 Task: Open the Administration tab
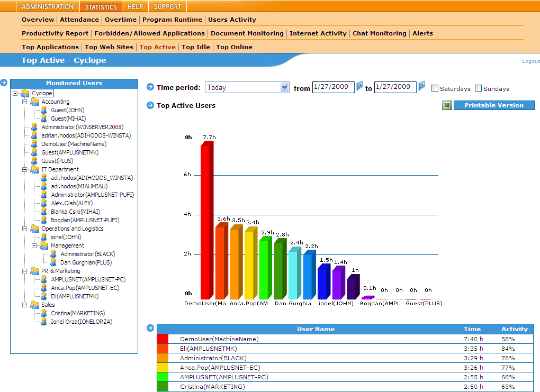tap(48, 7)
